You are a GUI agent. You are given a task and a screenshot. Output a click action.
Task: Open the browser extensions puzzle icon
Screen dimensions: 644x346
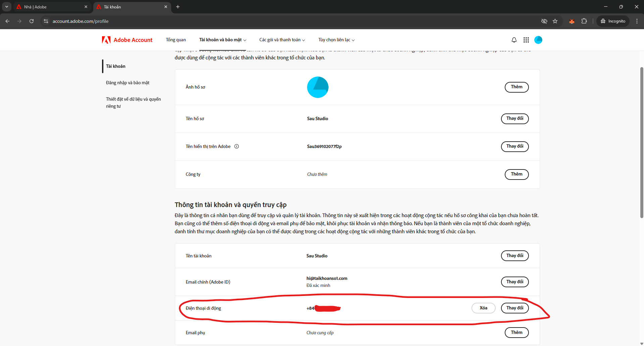pyautogui.click(x=584, y=21)
